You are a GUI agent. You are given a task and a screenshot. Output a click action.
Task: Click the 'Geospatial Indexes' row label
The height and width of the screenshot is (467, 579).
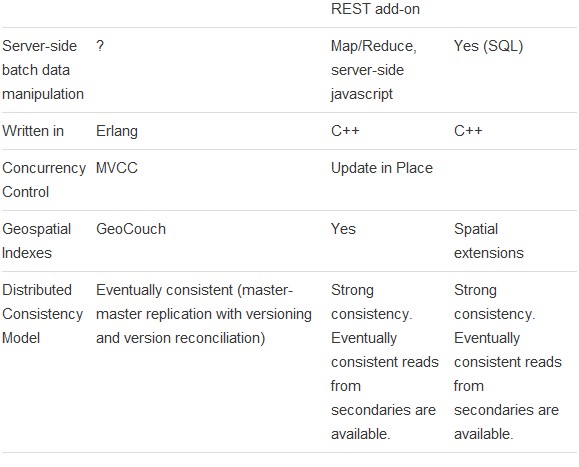pos(36,241)
